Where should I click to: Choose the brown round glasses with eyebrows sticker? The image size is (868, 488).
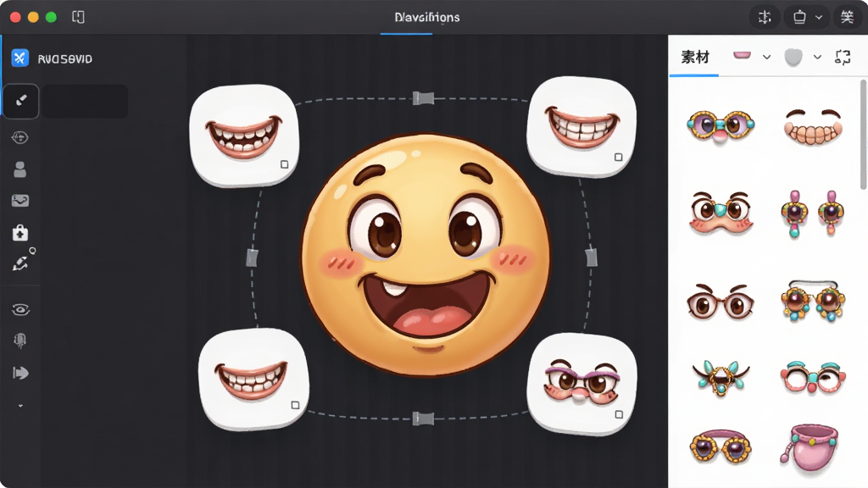click(721, 302)
